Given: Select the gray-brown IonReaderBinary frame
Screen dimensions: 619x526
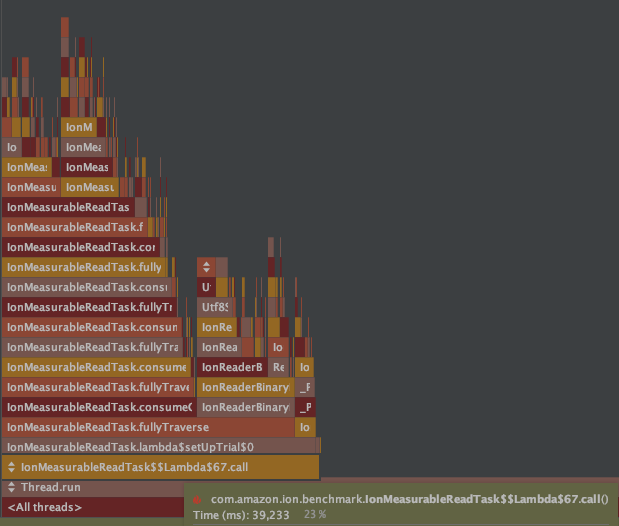Looking at the screenshot, I should click(x=246, y=407).
